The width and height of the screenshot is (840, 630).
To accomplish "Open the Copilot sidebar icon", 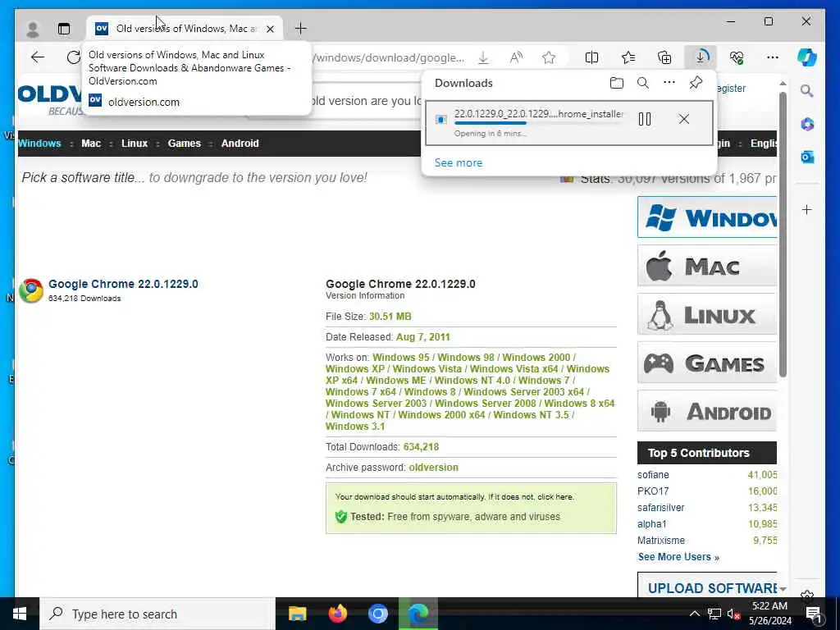I will click(807, 57).
